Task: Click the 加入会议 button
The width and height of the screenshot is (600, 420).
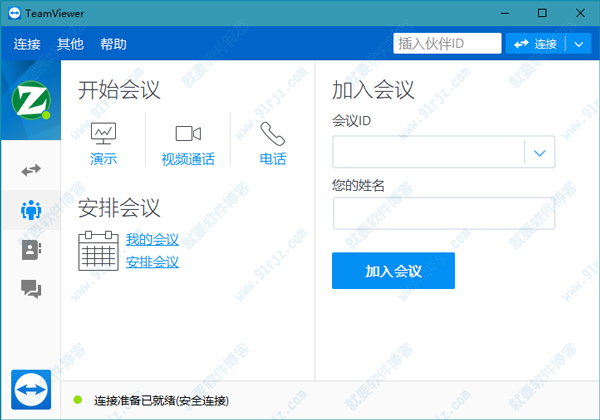Action: [x=393, y=271]
